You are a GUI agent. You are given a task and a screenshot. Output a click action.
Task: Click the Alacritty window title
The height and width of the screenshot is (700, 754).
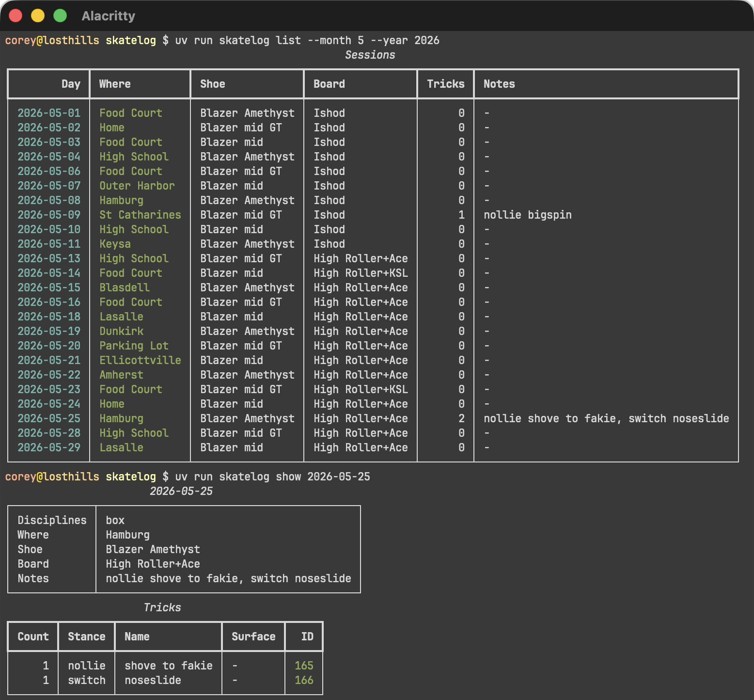coord(109,16)
